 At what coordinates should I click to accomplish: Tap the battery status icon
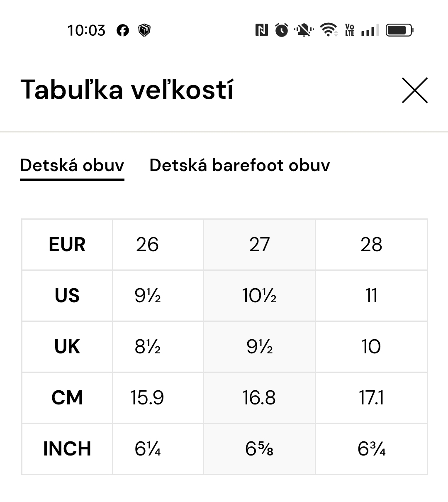tap(399, 30)
